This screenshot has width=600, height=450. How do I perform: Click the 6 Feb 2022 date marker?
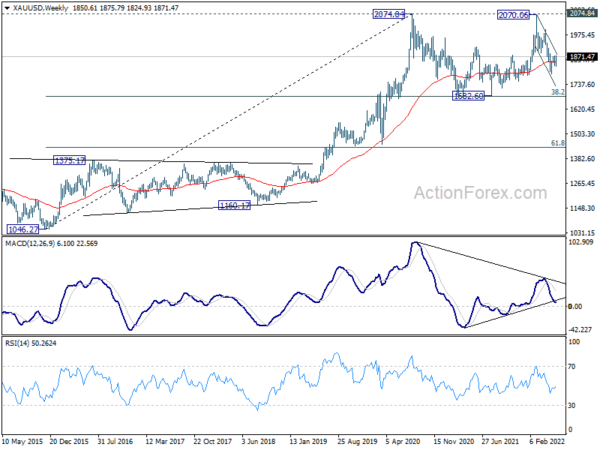(547, 441)
